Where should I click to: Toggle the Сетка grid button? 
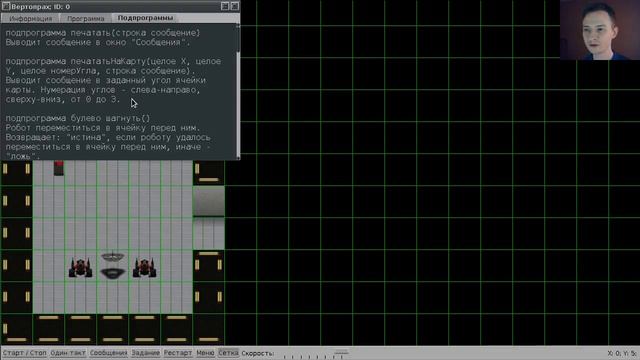(x=228, y=353)
